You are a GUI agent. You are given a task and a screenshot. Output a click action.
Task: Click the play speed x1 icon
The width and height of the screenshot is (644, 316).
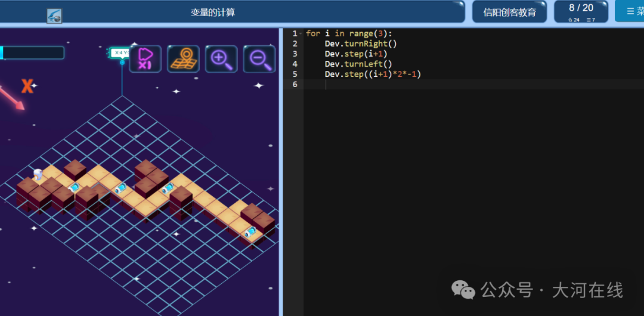coord(145,59)
